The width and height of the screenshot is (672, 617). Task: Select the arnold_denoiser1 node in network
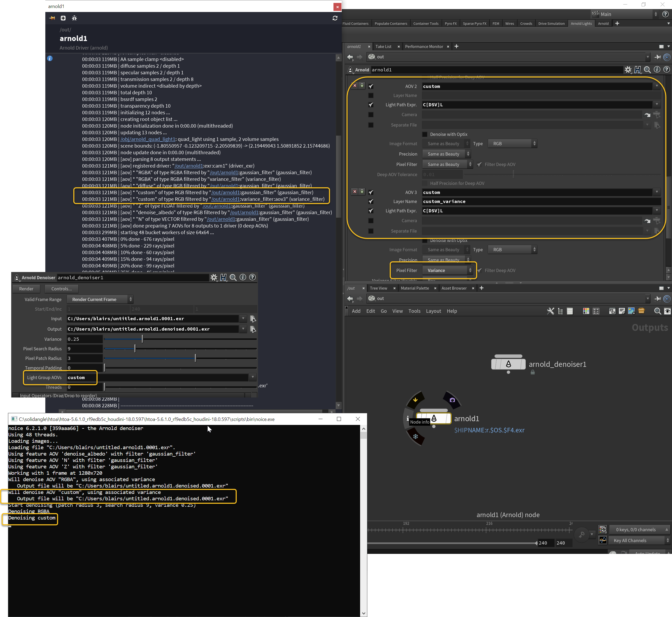508,364
